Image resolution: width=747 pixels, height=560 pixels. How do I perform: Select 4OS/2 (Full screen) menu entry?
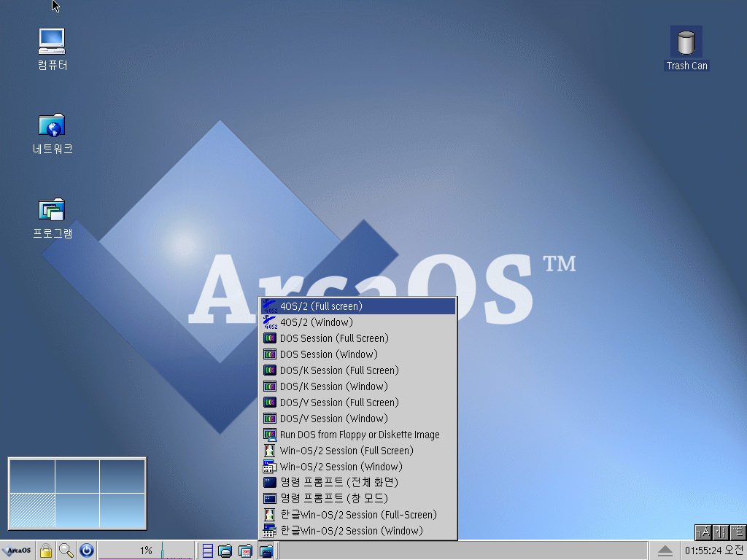321,306
